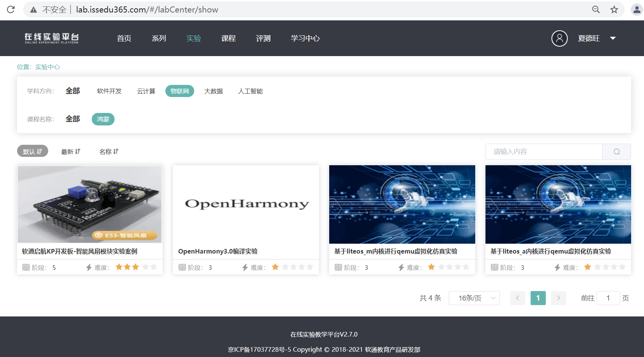Click the page zoom magnifier in the address bar
Viewport: 644px width, 357px height.
(595, 9)
